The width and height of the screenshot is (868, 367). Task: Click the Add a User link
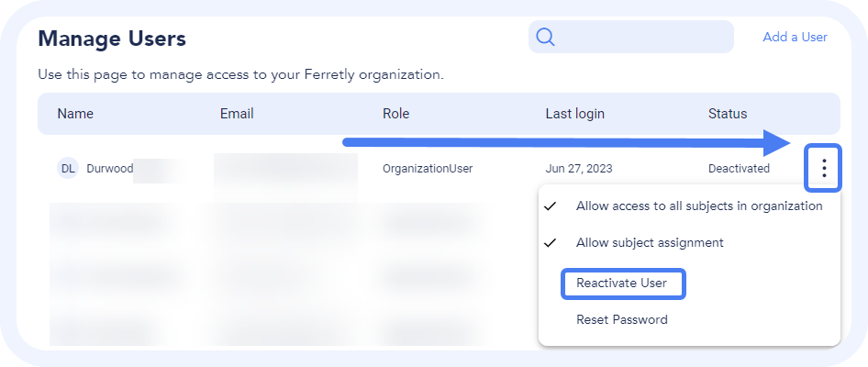(x=795, y=38)
